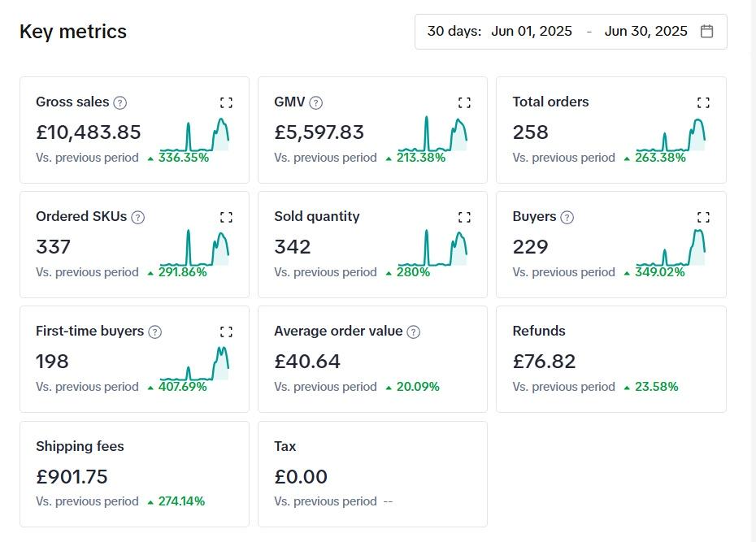
Task: Select the Shipping fees card
Action: (x=134, y=473)
